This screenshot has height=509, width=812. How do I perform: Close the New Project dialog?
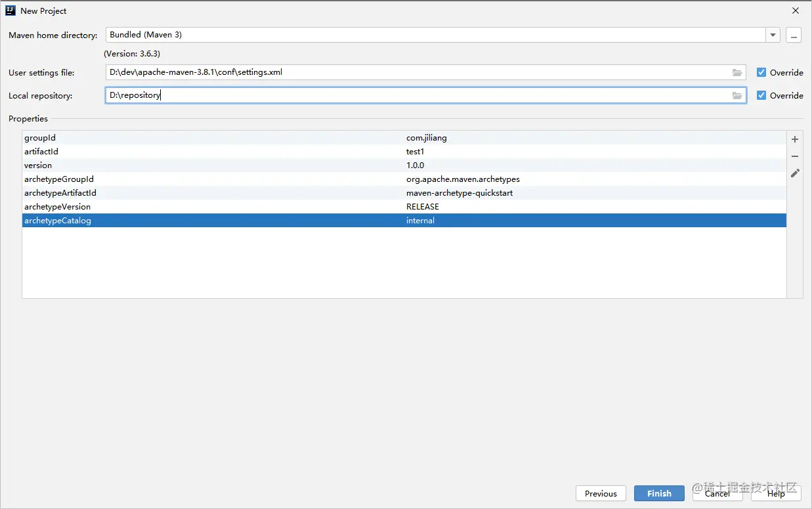coord(796,11)
